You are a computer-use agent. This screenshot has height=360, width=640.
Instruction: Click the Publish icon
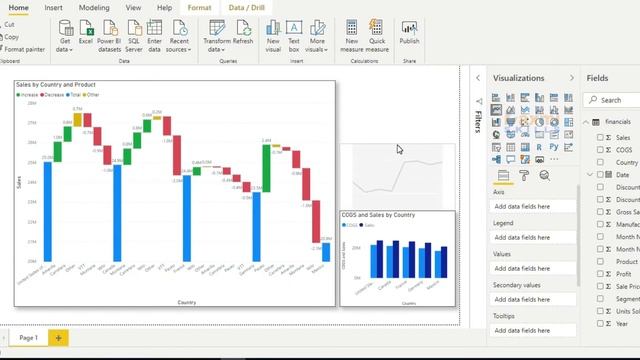click(409, 28)
